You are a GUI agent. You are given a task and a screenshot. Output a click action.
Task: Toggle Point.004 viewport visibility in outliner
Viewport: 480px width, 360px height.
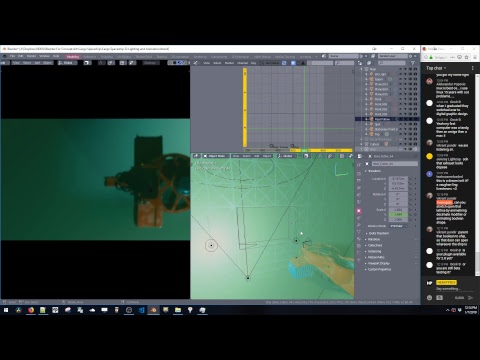[410, 89]
